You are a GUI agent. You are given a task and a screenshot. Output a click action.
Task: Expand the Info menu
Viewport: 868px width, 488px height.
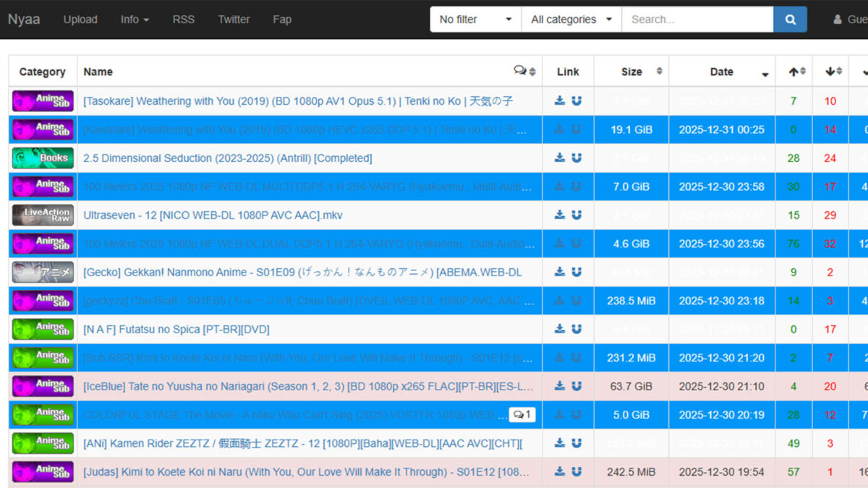click(x=135, y=20)
